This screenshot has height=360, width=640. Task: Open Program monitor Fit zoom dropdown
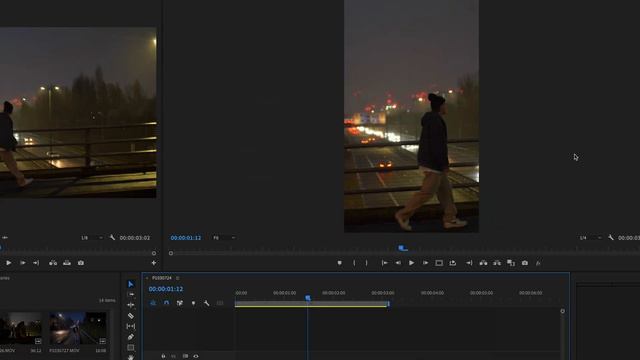[224, 238]
